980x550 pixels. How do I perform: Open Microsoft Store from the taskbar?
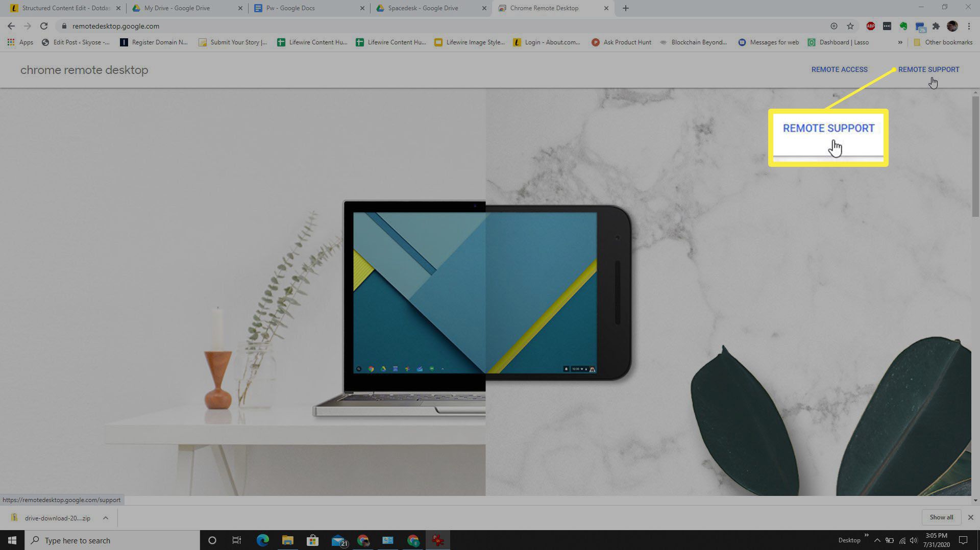312,540
